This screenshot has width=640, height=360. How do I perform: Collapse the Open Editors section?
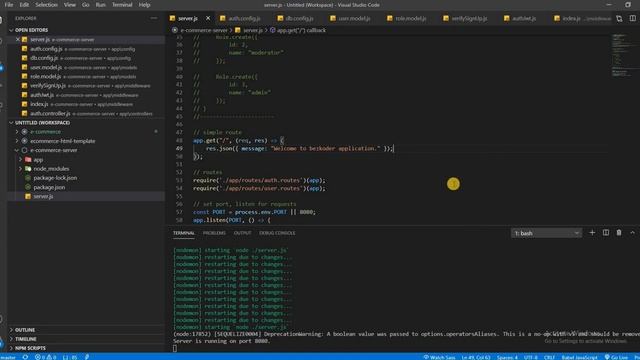tap(31, 30)
